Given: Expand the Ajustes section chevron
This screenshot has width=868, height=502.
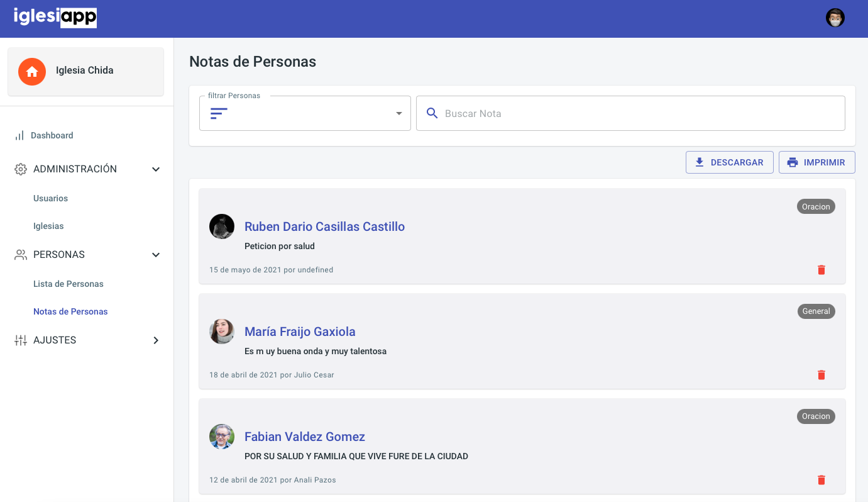Looking at the screenshot, I should [x=156, y=340].
